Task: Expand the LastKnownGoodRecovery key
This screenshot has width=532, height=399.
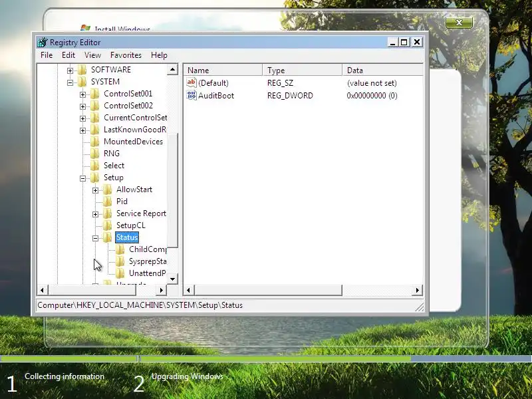Action: (x=82, y=130)
